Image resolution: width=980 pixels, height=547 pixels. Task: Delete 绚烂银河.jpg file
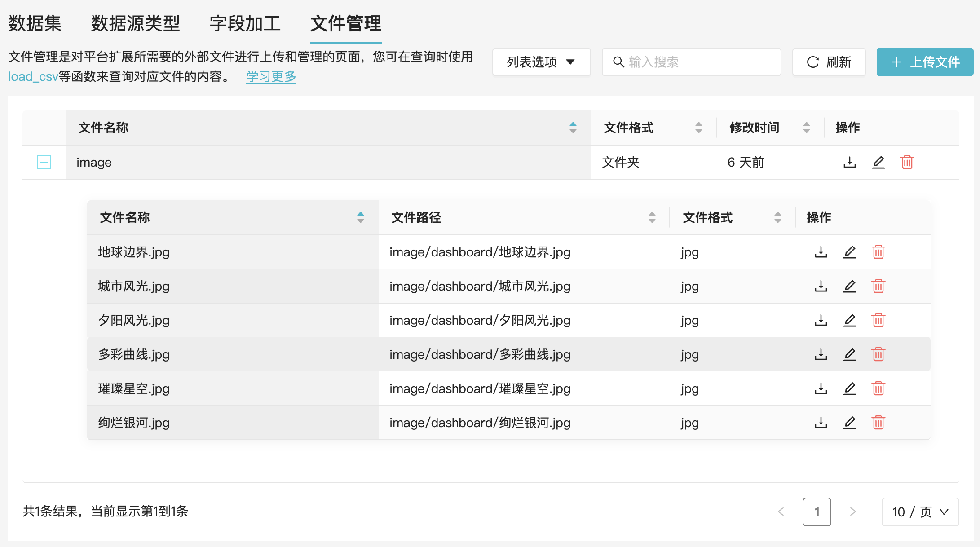[x=878, y=423]
